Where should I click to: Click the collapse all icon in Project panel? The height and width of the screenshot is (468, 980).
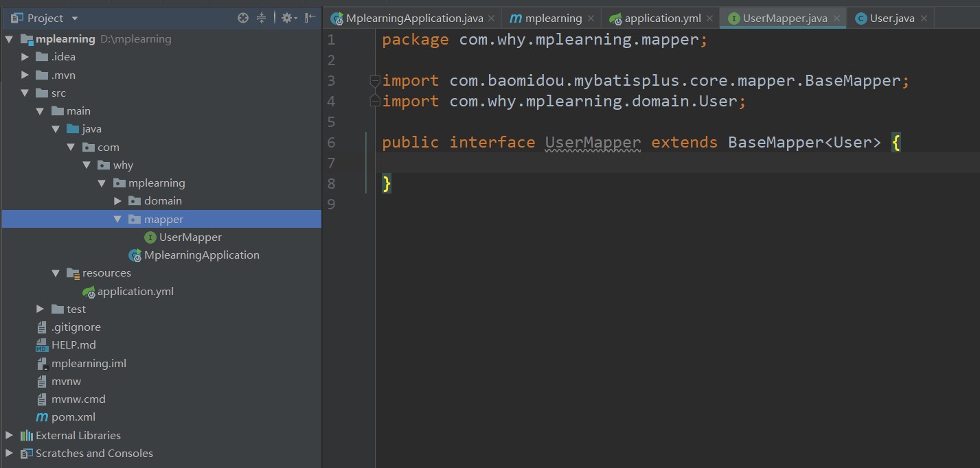[261, 18]
